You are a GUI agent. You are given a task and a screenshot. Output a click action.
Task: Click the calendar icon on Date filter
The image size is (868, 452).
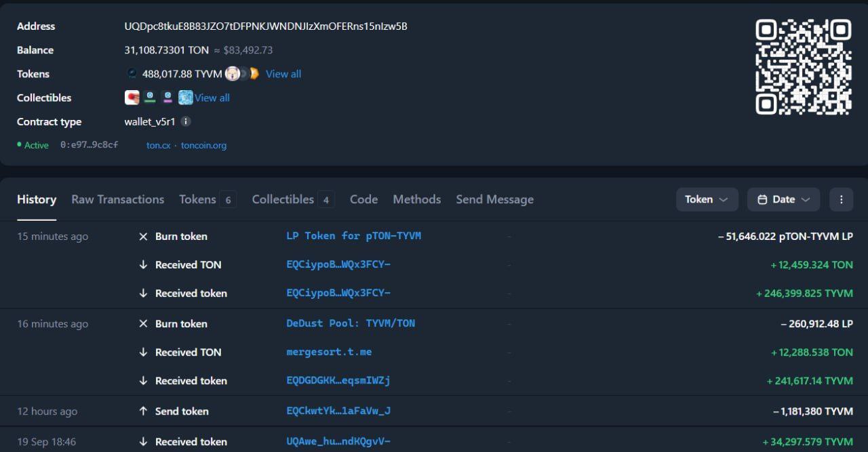pyautogui.click(x=762, y=199)
